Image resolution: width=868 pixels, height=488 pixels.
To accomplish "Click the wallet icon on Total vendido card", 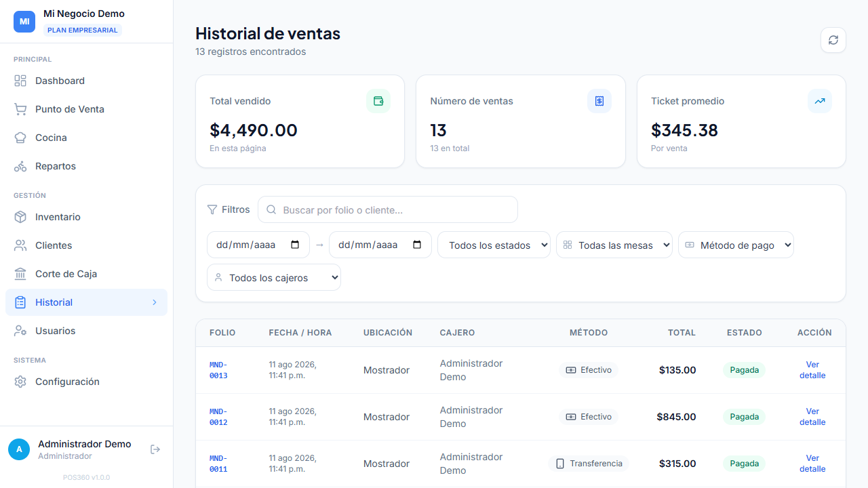I will click(378, 101).
